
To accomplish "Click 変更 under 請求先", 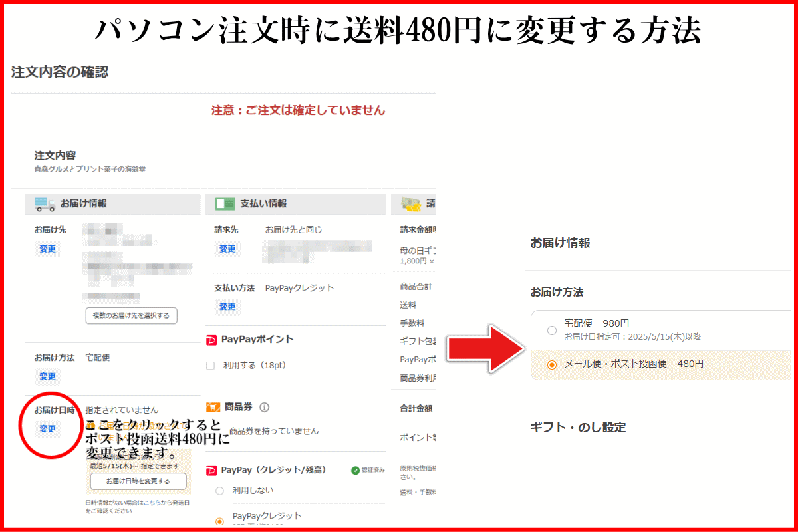I will [x=227, y=249].
